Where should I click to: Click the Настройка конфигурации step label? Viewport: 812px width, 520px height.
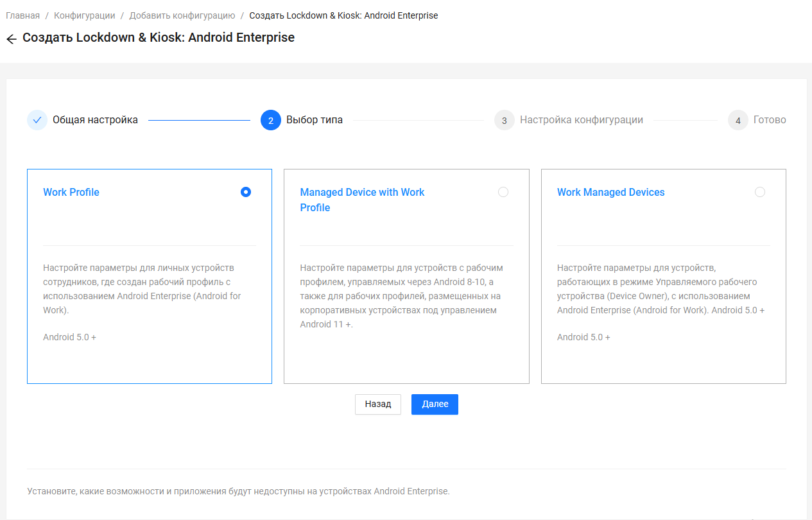(x=581, y=120)
